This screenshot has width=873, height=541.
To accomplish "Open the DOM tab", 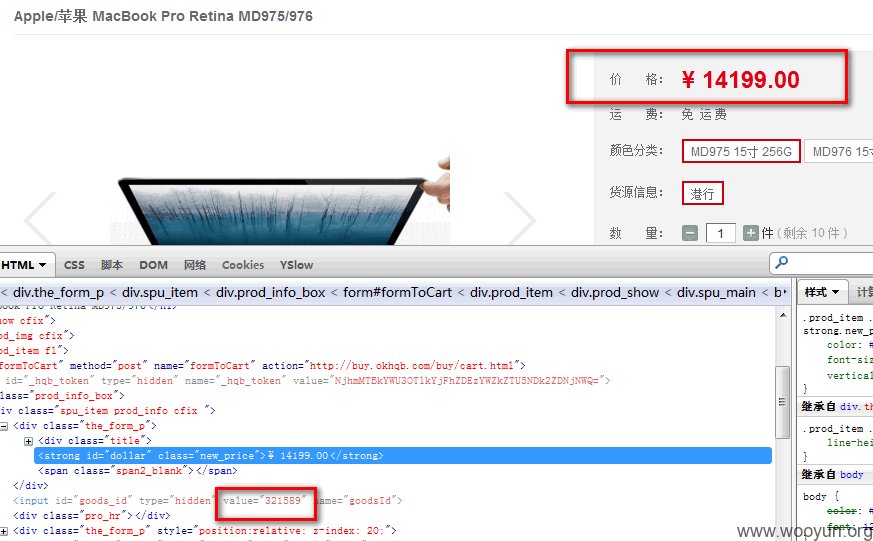I will [x=153, y=265].
